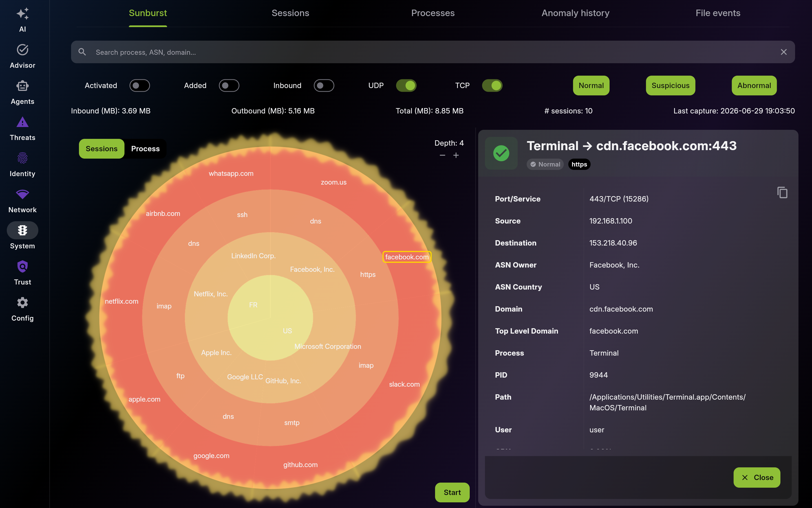
Task: Click the Normal status badge in details
Action: pos(545,164)
